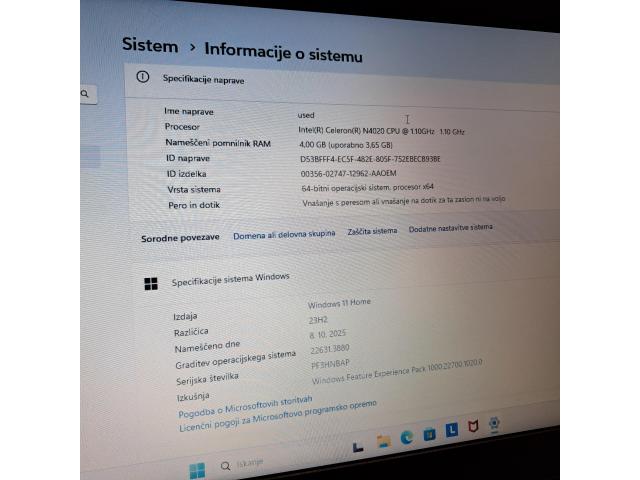Open File Explorer from the taskbar
640x480 pixels.
pos(383,441)
